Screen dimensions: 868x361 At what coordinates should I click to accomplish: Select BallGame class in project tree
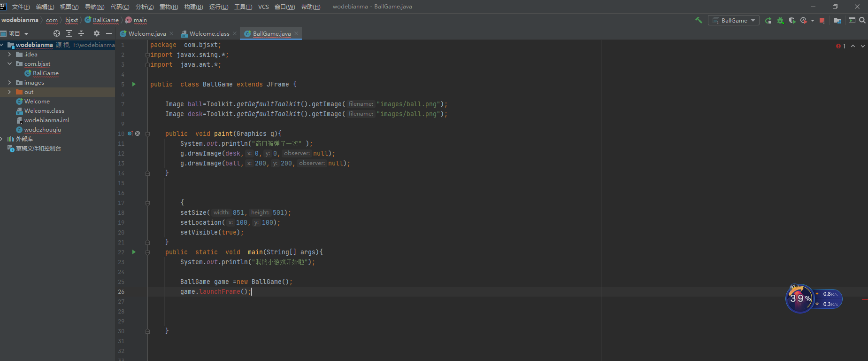pyautogui.click(x=46, y=73)
